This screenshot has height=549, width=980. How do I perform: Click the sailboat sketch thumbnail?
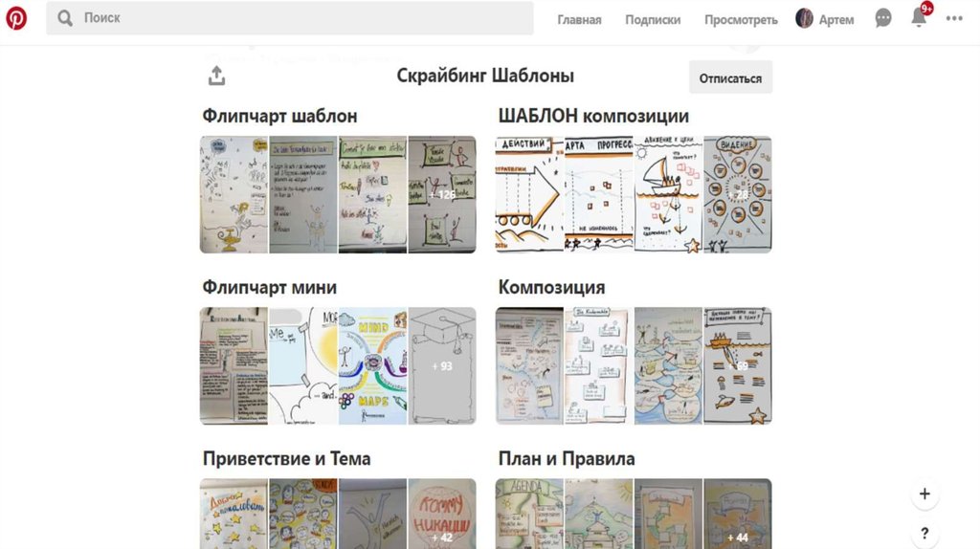tap(668, 194)
